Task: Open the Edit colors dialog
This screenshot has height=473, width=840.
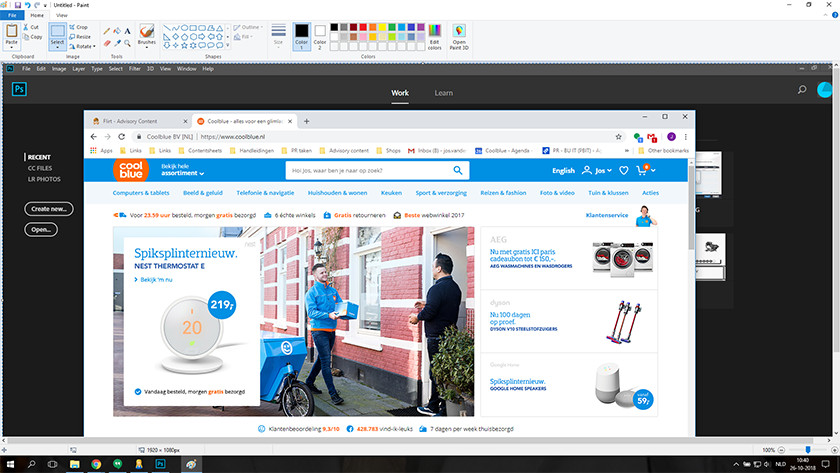Action: [434, 36]
